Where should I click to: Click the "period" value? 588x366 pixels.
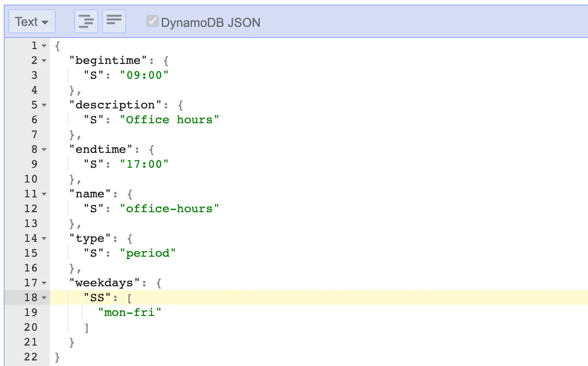(x=148, y=253)
